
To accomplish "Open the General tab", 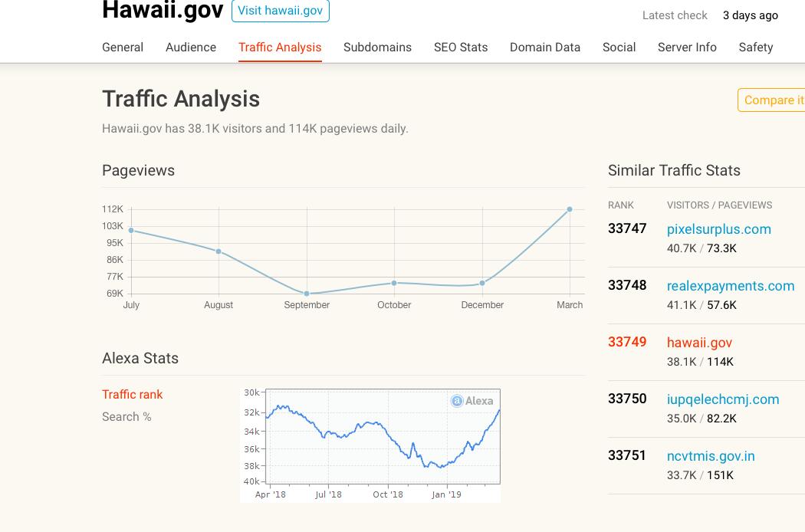I will click(123, 48).
